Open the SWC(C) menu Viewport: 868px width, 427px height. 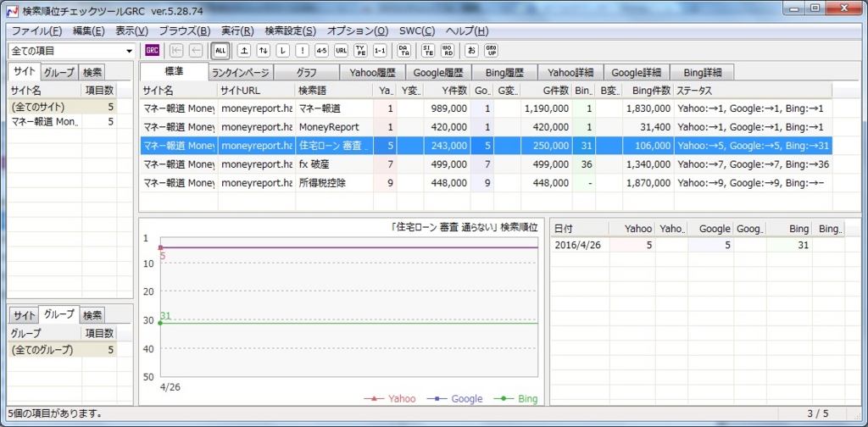[417, 31]
